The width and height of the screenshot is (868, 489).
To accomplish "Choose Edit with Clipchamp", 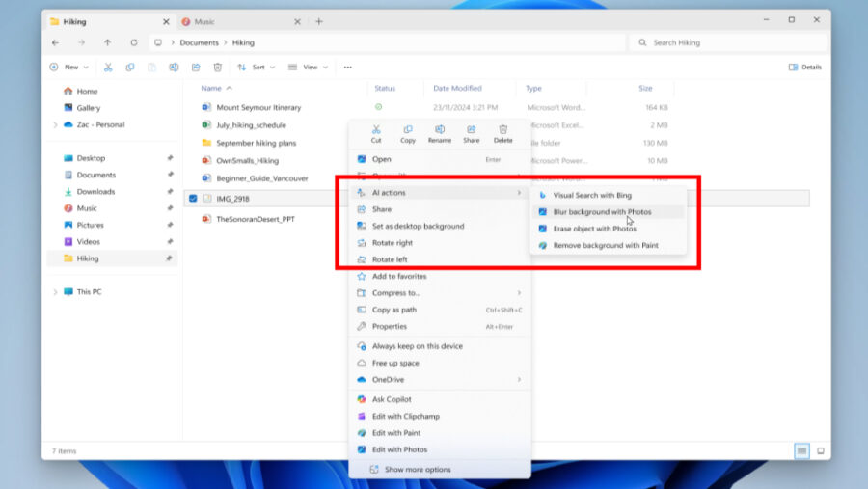I will (440, 416).
